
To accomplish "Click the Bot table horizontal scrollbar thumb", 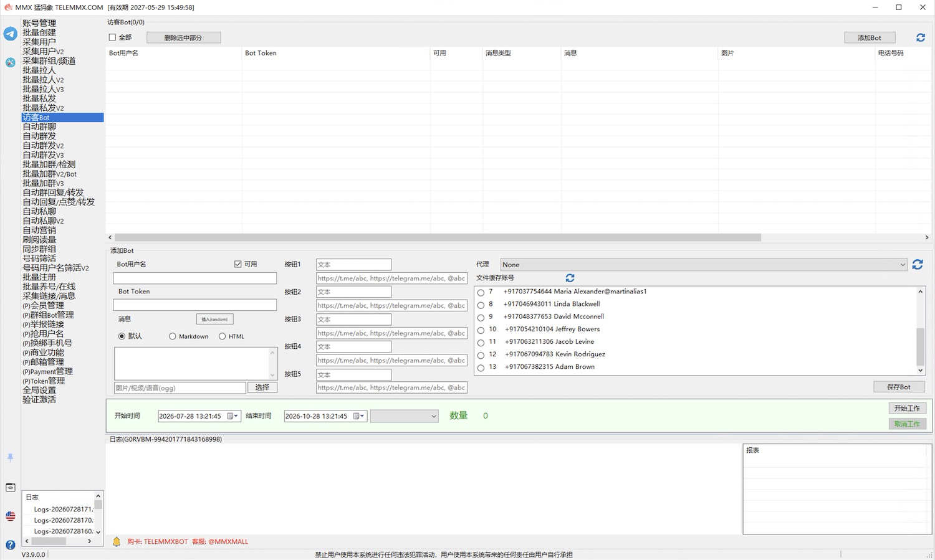I will coord(438,237).
